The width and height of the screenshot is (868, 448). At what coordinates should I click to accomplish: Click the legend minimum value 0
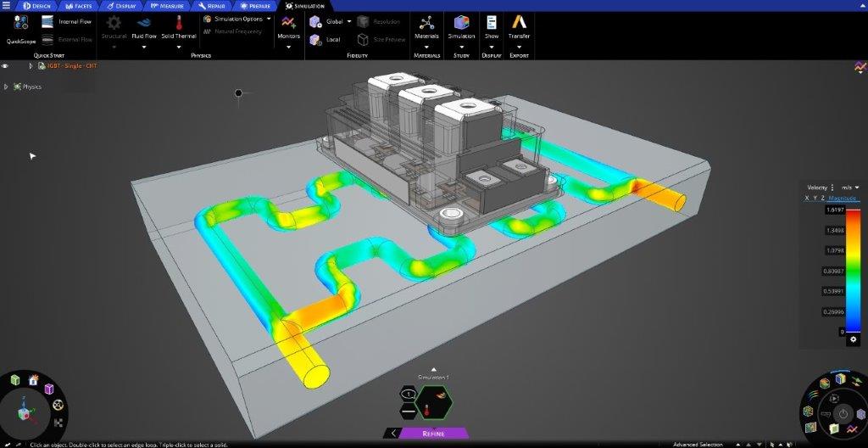tap(842, 332)
